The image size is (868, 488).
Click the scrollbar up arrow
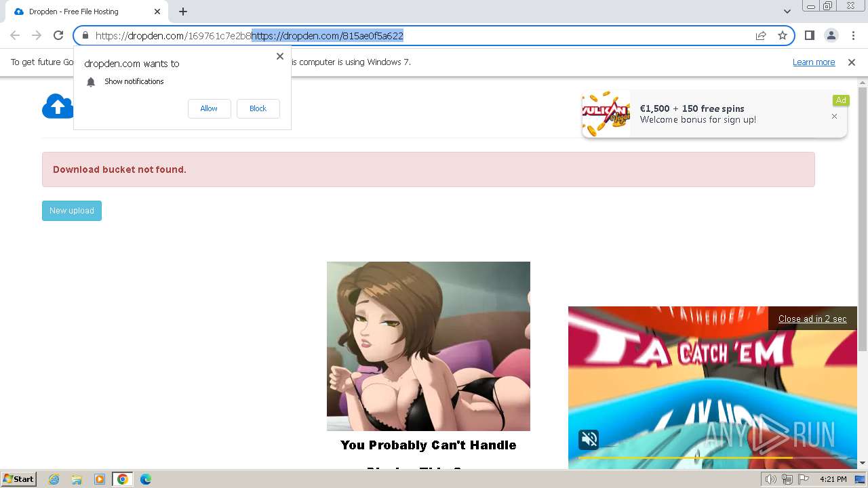pyautogui.click(x=863, y=82)
